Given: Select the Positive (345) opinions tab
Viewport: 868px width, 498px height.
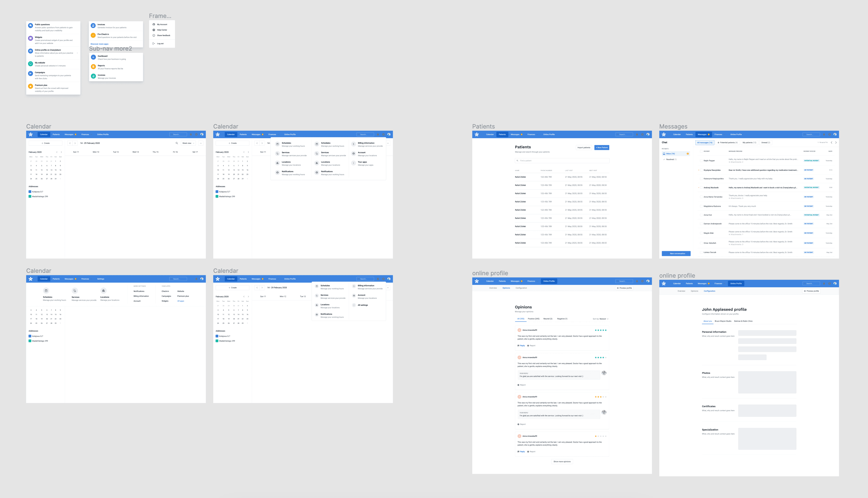Looking at the screenshot, I should pos(534,319).
